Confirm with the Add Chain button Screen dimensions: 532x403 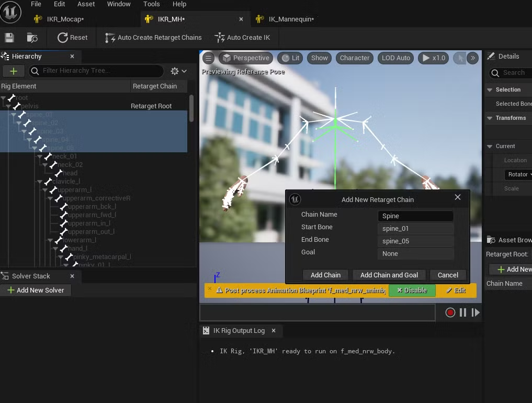pyautogui.click(x=325, y=275)
